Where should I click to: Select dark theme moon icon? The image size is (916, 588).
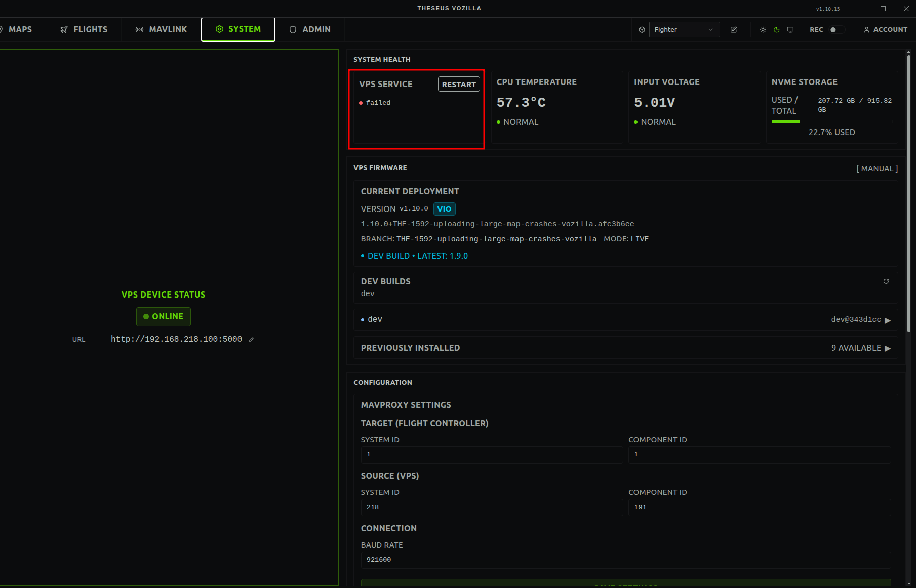click(776, 30)
